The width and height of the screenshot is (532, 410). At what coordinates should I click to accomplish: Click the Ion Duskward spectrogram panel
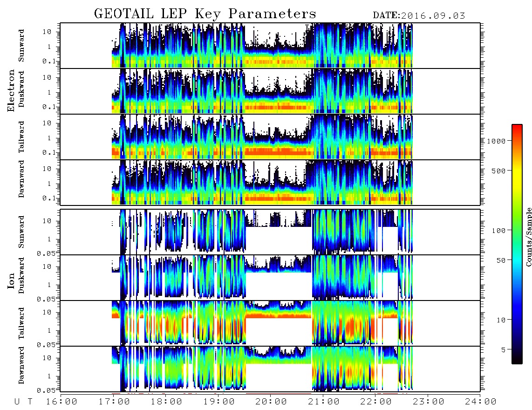pyautogui.click(x=270, y=277)
